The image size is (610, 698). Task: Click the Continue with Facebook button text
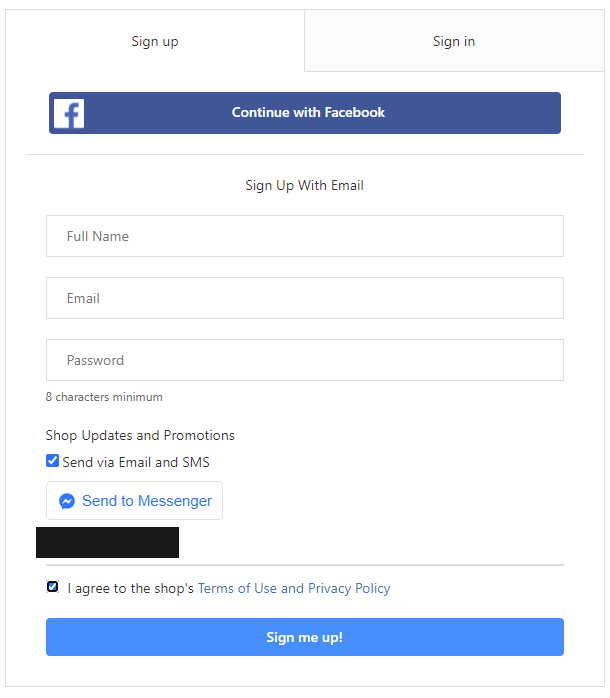coord(308,112)
